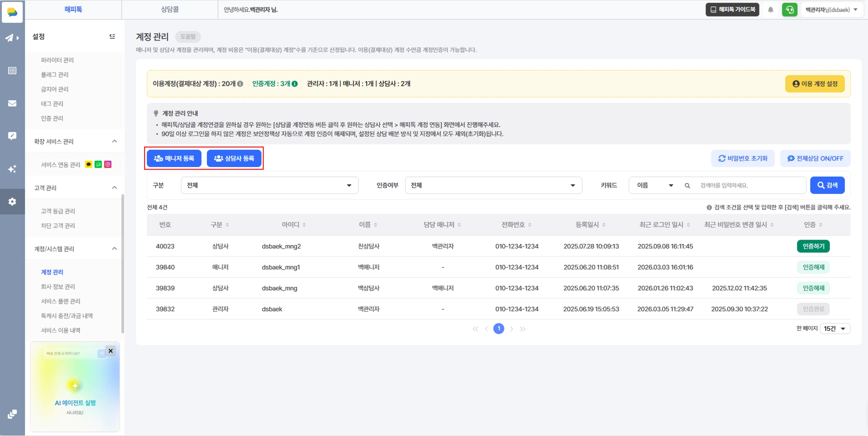Open 톡캐시 충전/과금 내역 menu item
The height and width of the screenshot is (436, 868).
(x=67, y=316)
